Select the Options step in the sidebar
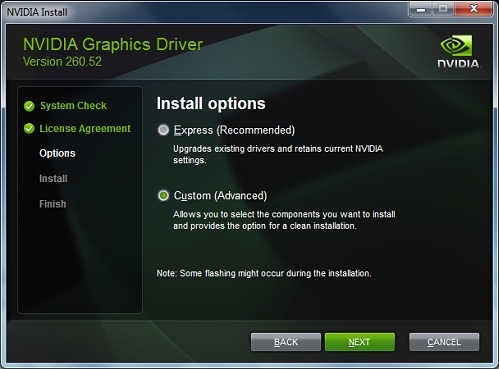Image resolution: width=499 pixels, height=369 pixels. point(57,153)
